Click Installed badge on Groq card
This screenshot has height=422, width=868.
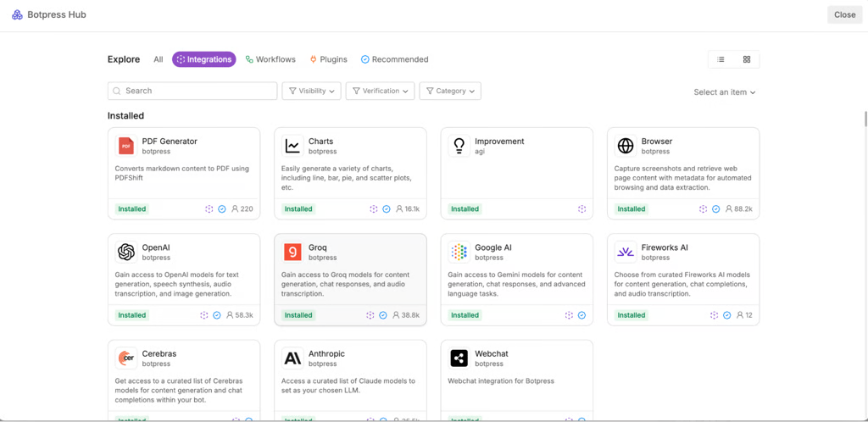298,315
